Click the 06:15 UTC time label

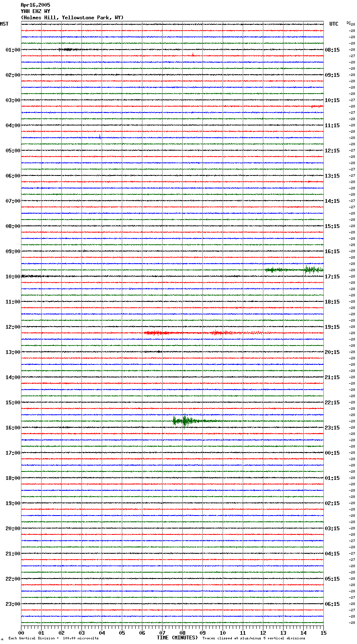(332, 604)
